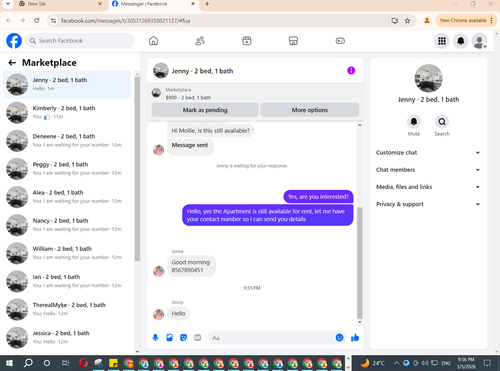
Task: Expand Chat members section
Action: coord(428,170)
